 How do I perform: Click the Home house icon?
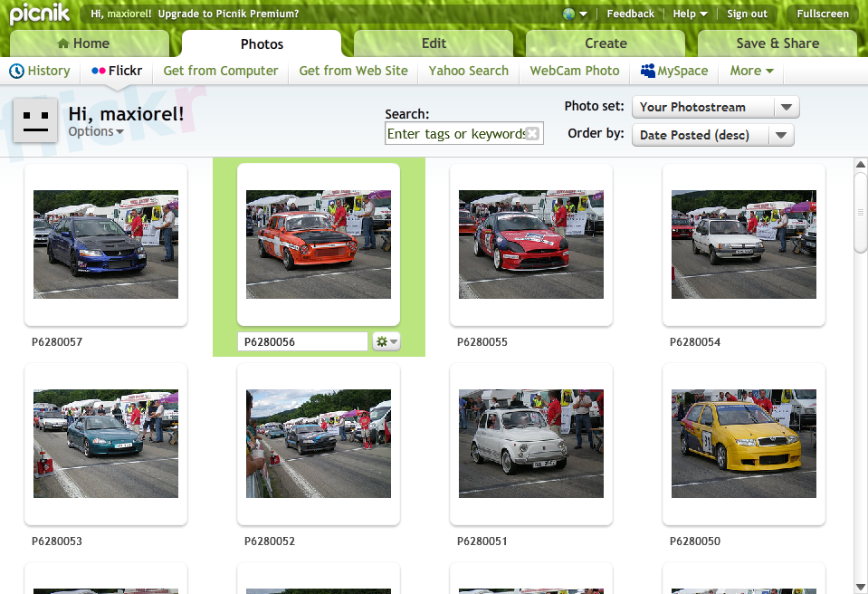click(x=63, y=43)
